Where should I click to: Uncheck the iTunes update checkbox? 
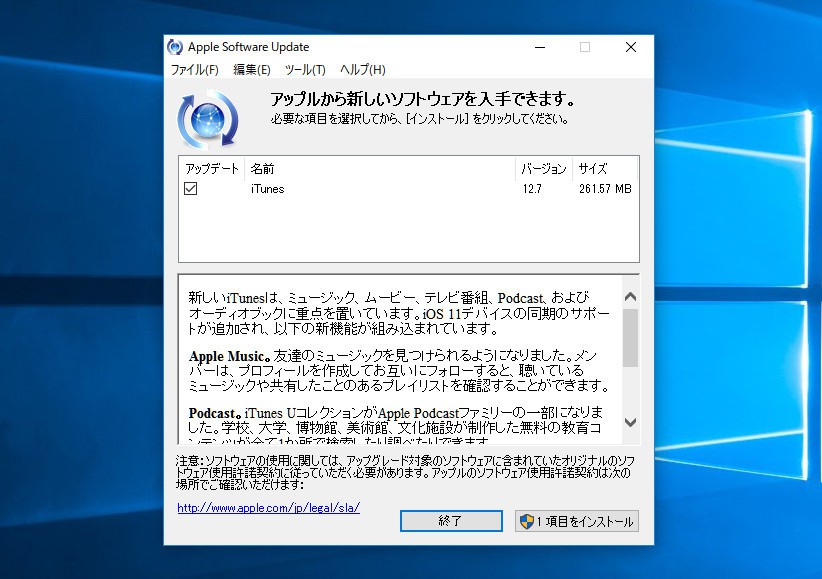tap(190, 188)
